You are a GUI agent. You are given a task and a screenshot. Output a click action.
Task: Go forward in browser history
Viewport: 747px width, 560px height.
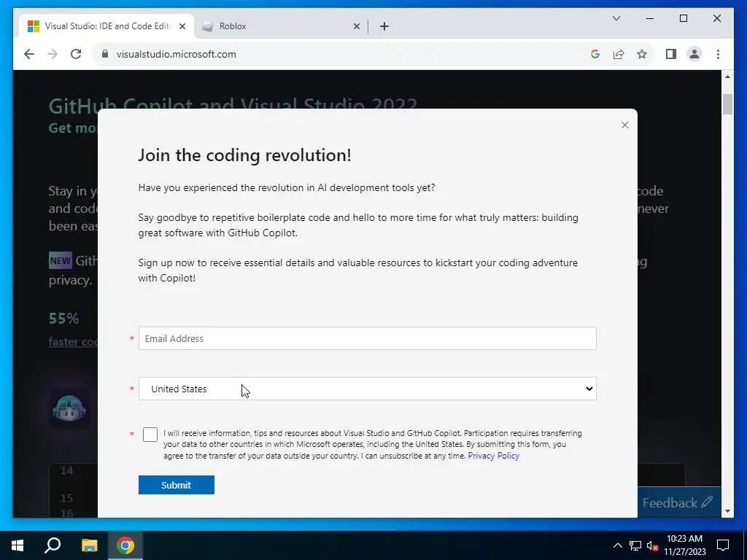point(53,54)
